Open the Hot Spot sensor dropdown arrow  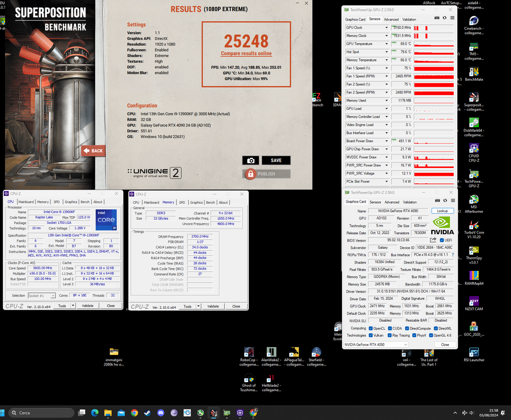pos(387,52)
